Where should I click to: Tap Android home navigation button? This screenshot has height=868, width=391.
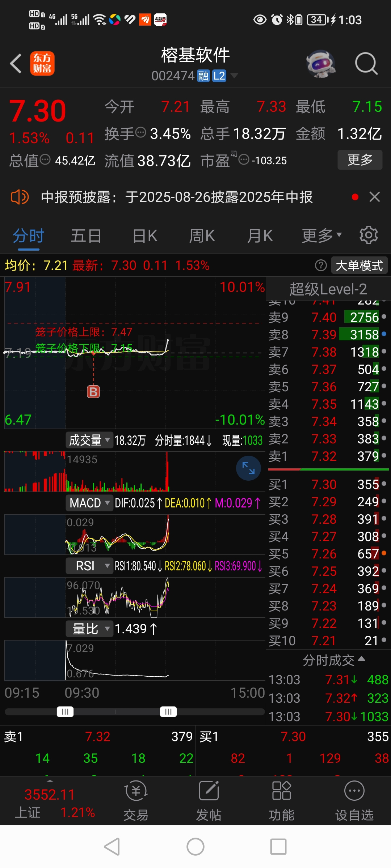195,847
